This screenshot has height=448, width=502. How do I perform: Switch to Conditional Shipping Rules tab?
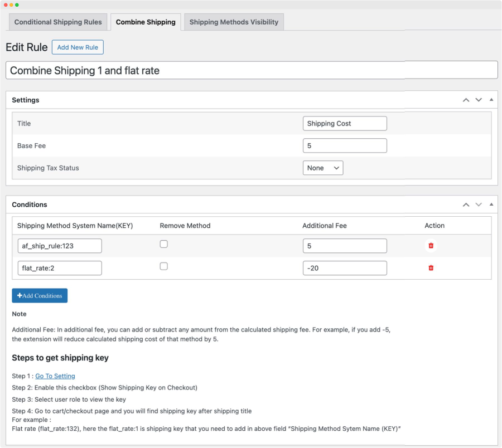[x=58, y=22]
